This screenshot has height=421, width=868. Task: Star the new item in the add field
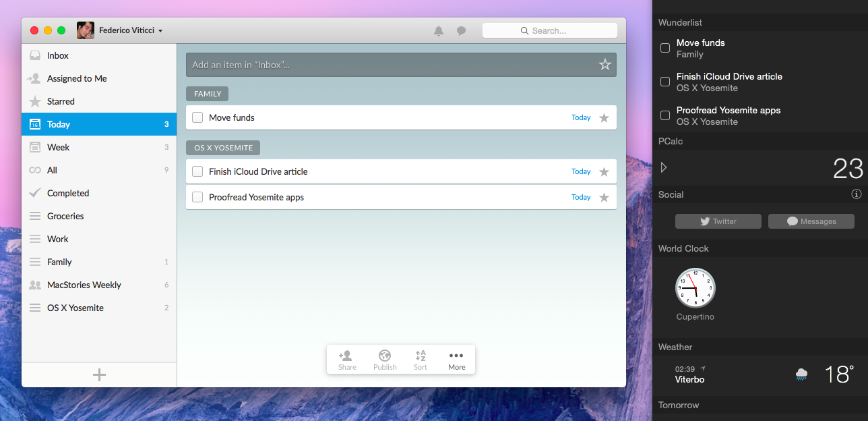click(x=605, y=65)
